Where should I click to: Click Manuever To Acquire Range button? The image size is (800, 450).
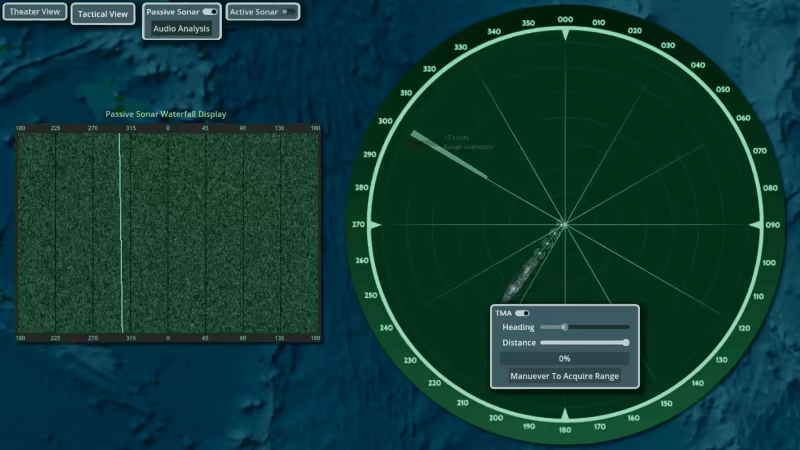tap(564, 376)
